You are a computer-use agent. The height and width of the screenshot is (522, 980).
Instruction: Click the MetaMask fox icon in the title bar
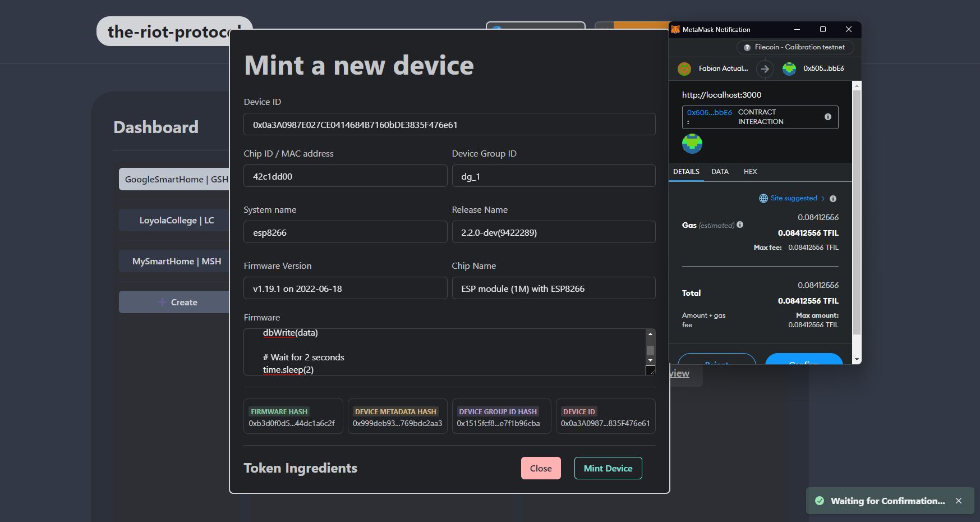[675, 29]
